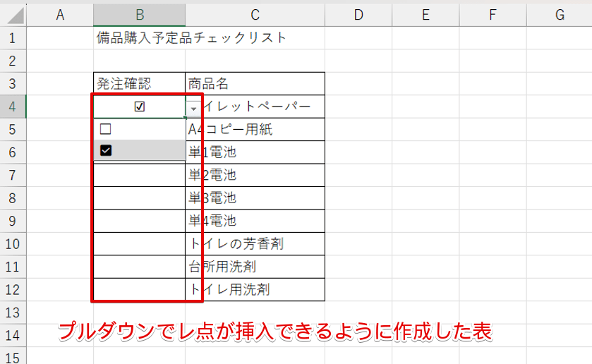Select row 2 header
The image size is (592, 364).
coord(13,61)
